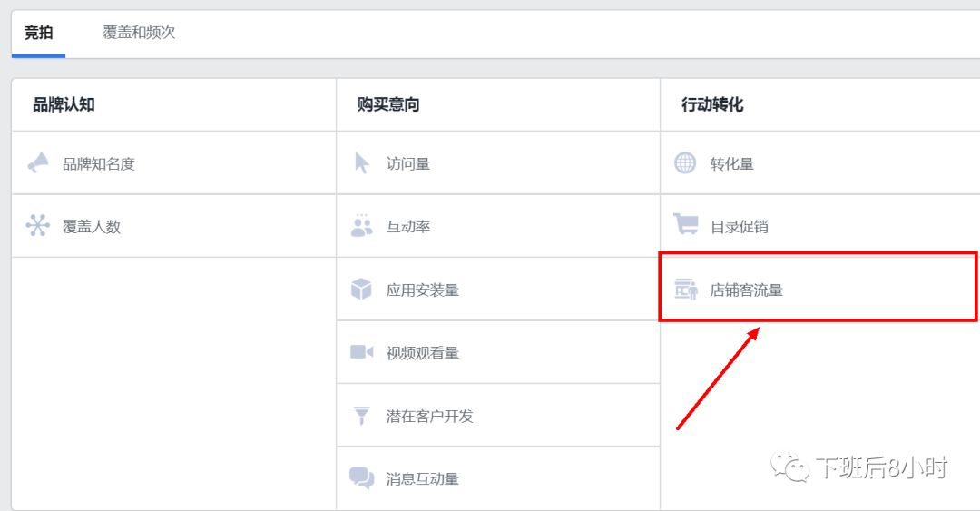
Task: Click the video camera icon for 视频观看量
Action: pyautogui.click(x=362, y=352)
